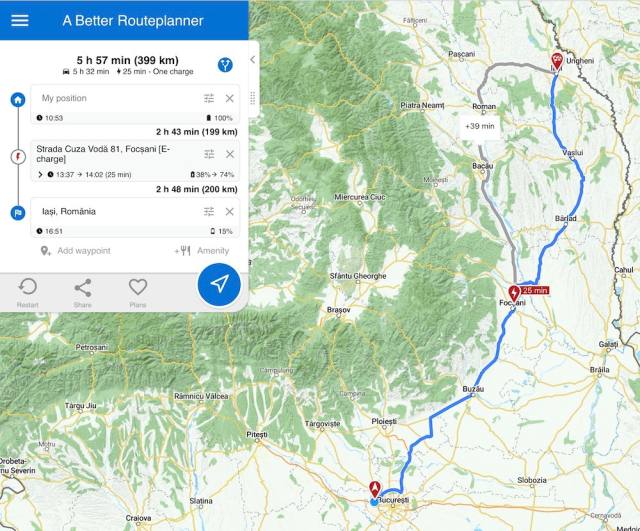Remove Iași, România destination
Image resolution: width=640 pixels, height=531 pixels.
pyautogui.click(x=230, y=211)
